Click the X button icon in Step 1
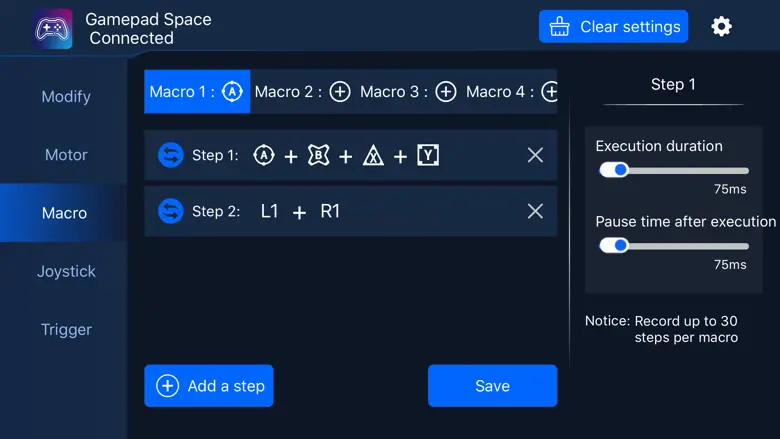 [373, 155]
